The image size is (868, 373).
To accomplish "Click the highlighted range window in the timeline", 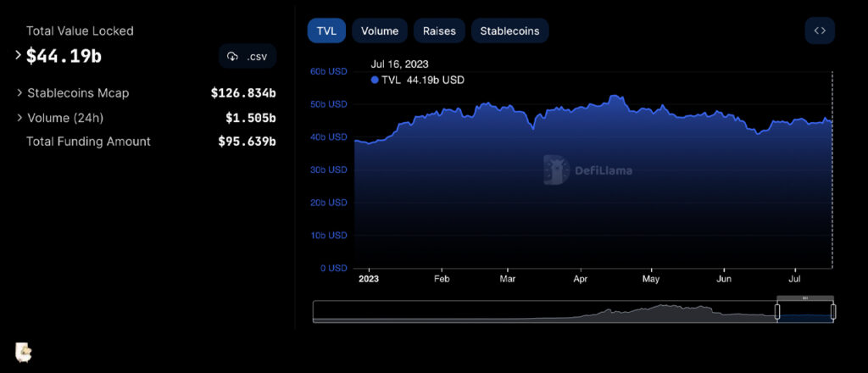I will point(805,314).
